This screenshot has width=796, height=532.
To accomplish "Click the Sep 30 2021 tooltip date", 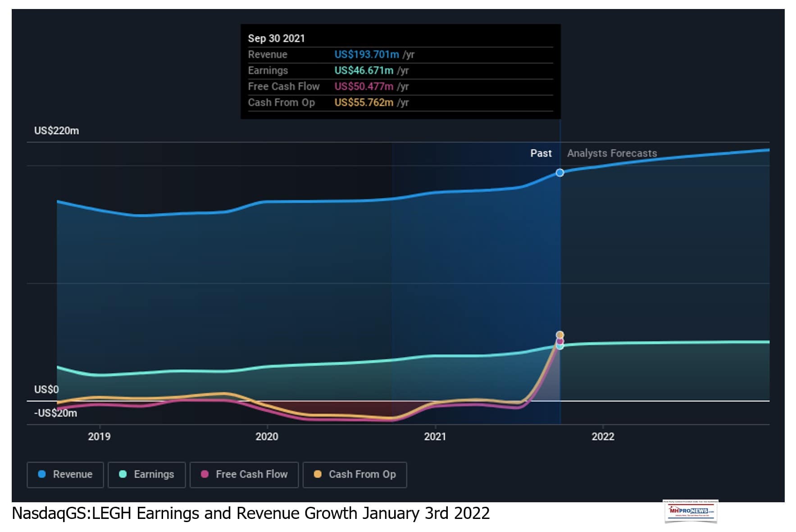I will [x=276, y=38].
